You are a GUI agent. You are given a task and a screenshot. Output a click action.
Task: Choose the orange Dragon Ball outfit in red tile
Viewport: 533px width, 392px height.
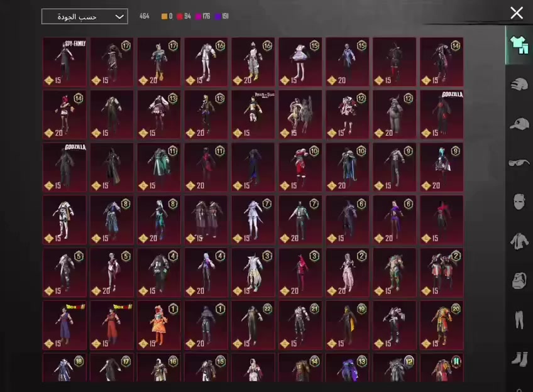click(x=112, y=325)
